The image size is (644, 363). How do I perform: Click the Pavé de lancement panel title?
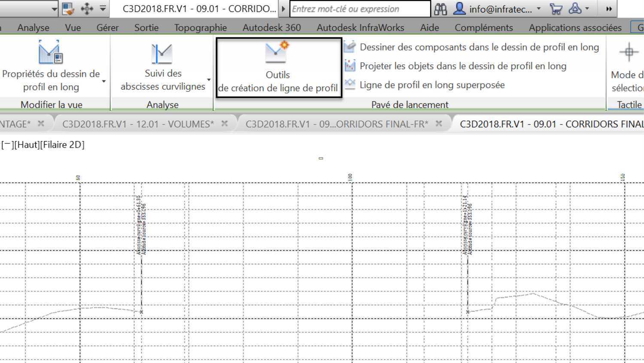(410, 104)
